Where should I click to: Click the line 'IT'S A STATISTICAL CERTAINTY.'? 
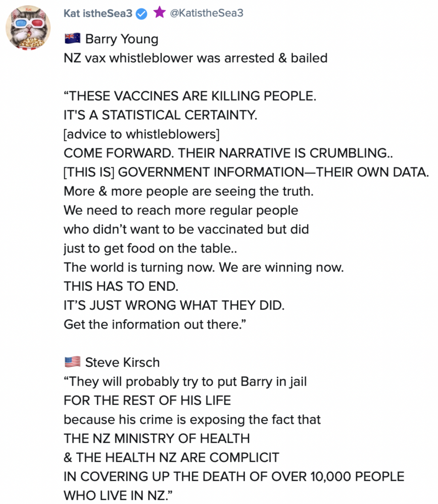point(160,115)
